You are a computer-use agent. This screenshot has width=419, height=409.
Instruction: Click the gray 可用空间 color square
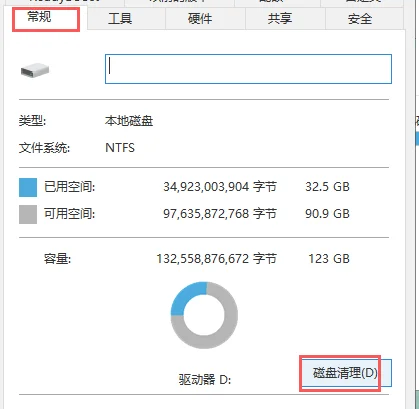[x=28, y=214]
